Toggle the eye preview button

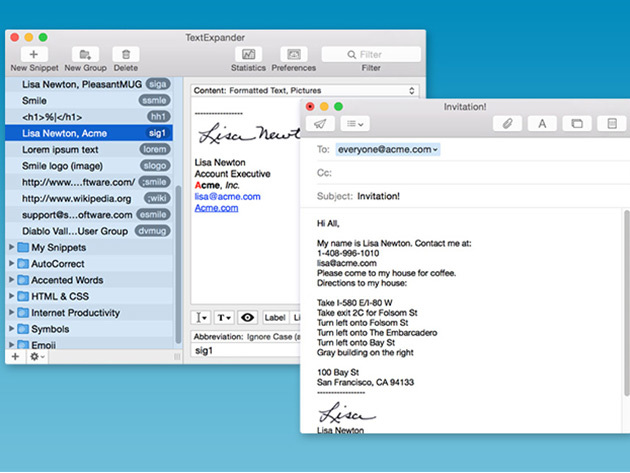[247, 318]
